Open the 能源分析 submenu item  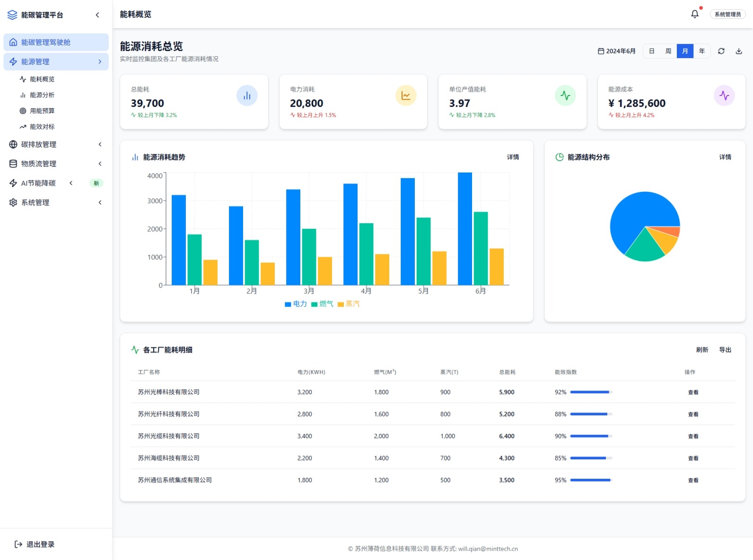coord(42,95)
